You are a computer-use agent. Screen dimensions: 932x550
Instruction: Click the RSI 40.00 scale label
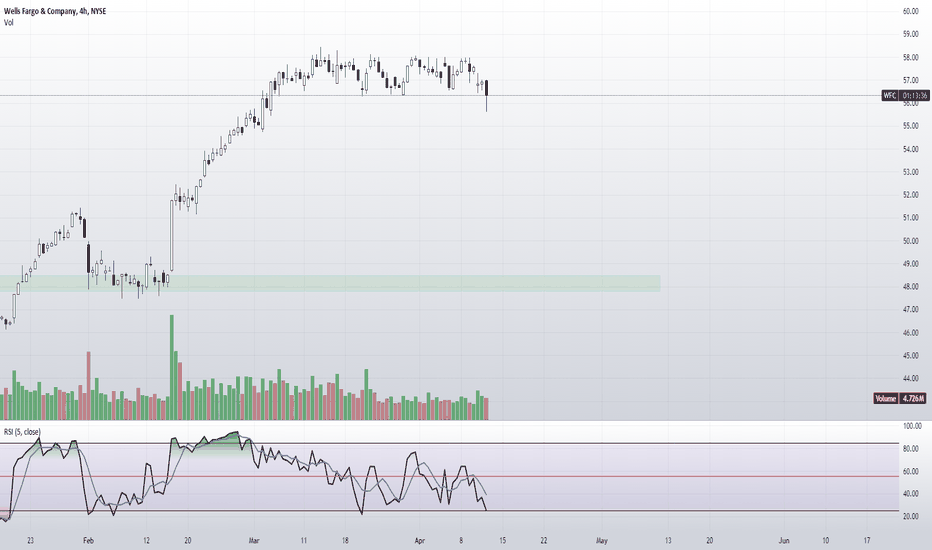click(912, 494)
